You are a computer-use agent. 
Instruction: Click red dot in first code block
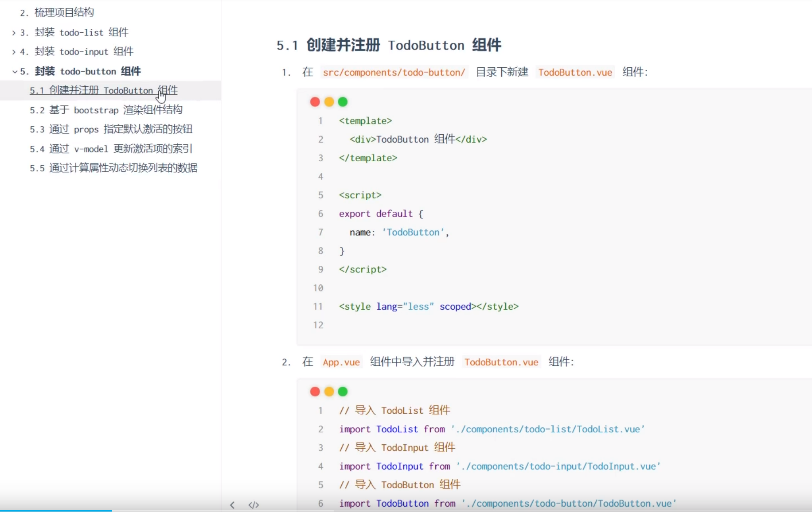pyautogui.click(x=315, y=102)
